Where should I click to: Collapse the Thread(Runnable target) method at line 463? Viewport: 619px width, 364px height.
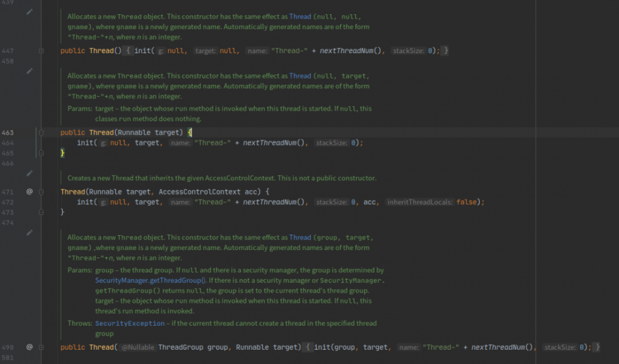click(x=41, y=132)
